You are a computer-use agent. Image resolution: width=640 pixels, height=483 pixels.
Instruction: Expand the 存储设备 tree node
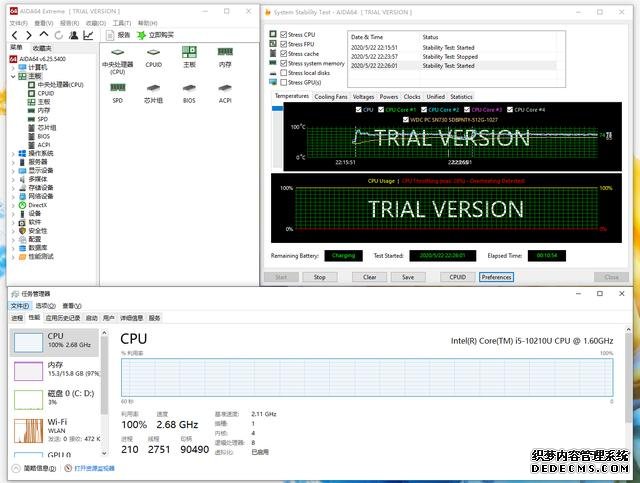click(x=13, y=188)
